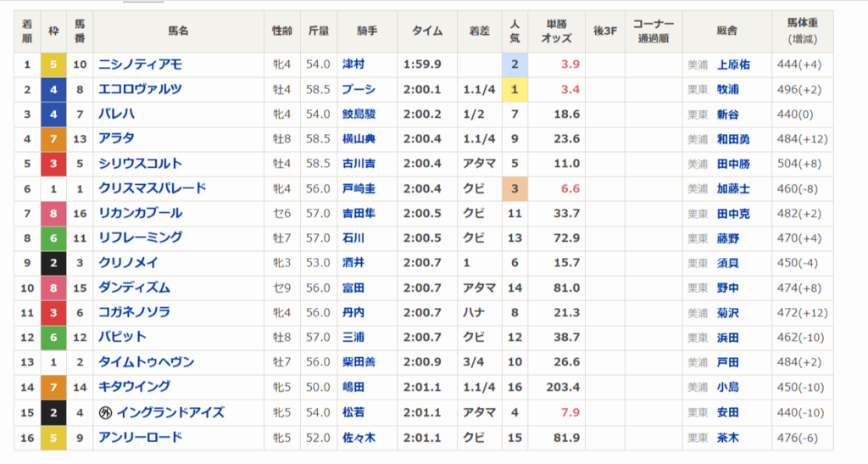Open jockey 津村 profile link

353,64
